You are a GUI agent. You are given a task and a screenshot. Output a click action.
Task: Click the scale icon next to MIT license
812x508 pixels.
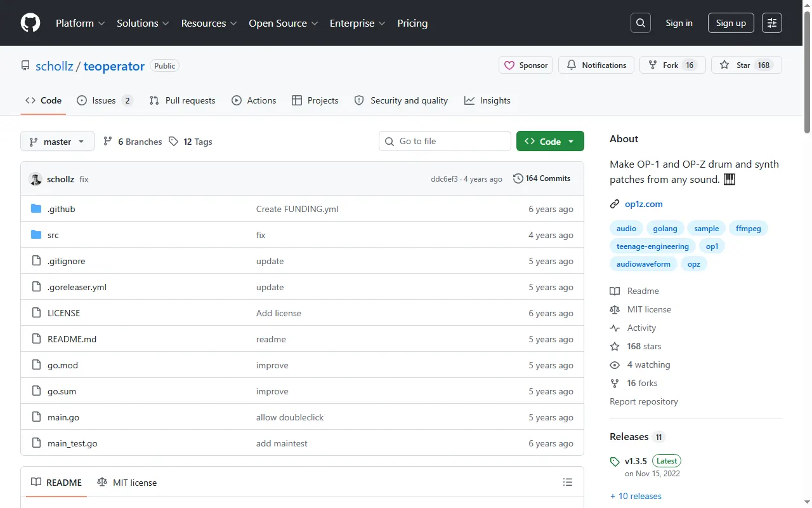[x=615, y=309]
